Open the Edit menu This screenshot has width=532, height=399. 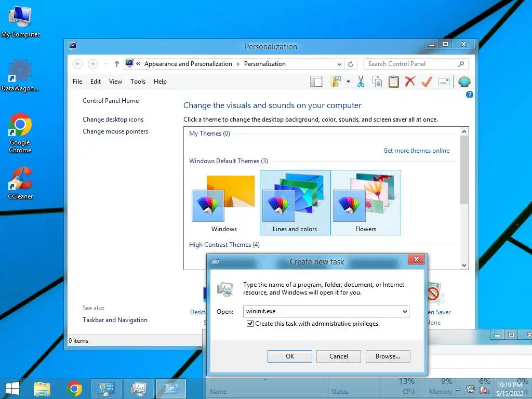[96, 82]
